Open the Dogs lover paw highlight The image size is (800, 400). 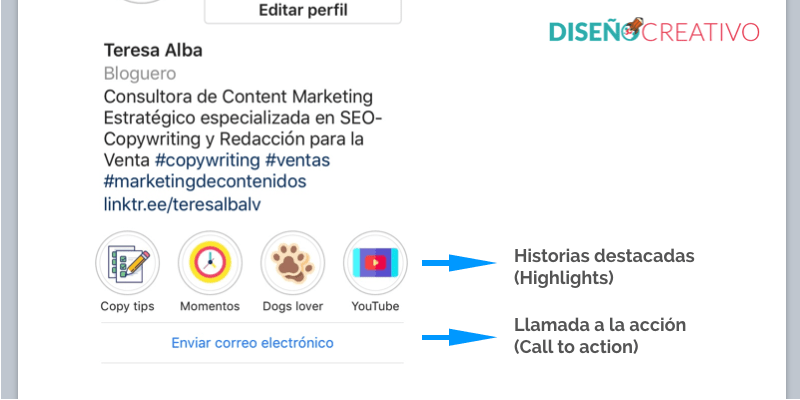(x=292, y=263)
